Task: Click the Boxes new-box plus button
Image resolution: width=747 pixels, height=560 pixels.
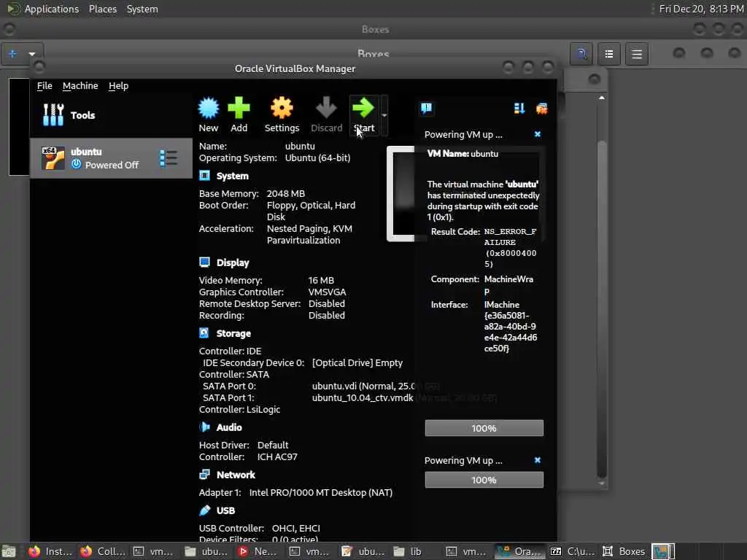Action: (x=13, y=54)
